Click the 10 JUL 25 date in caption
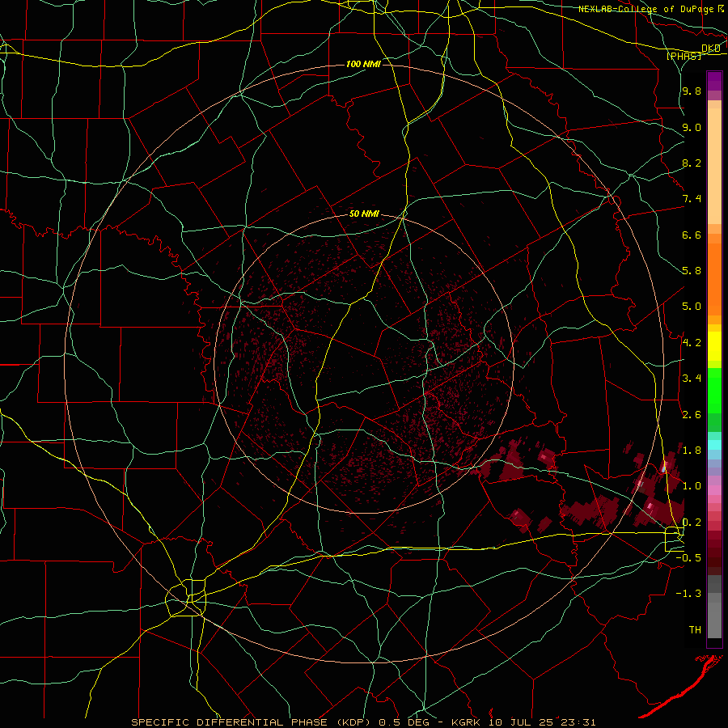This screenshot has height=728, width=728. click(x=519, y=722)
